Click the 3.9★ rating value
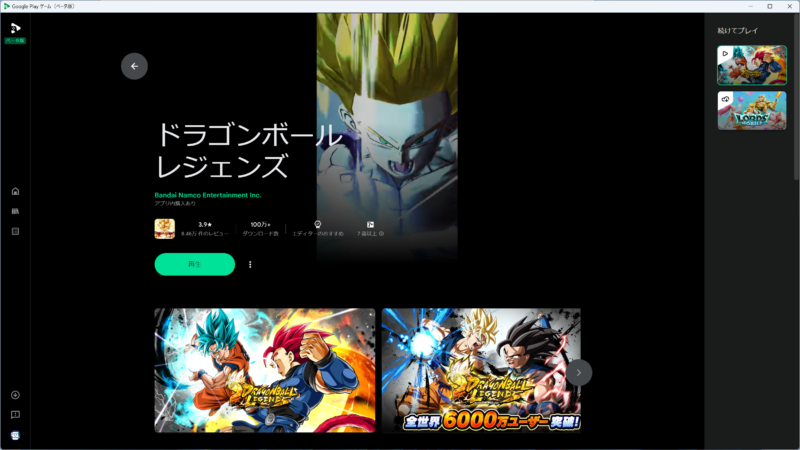This screenshot has width=800, height=450. point(205,224)
